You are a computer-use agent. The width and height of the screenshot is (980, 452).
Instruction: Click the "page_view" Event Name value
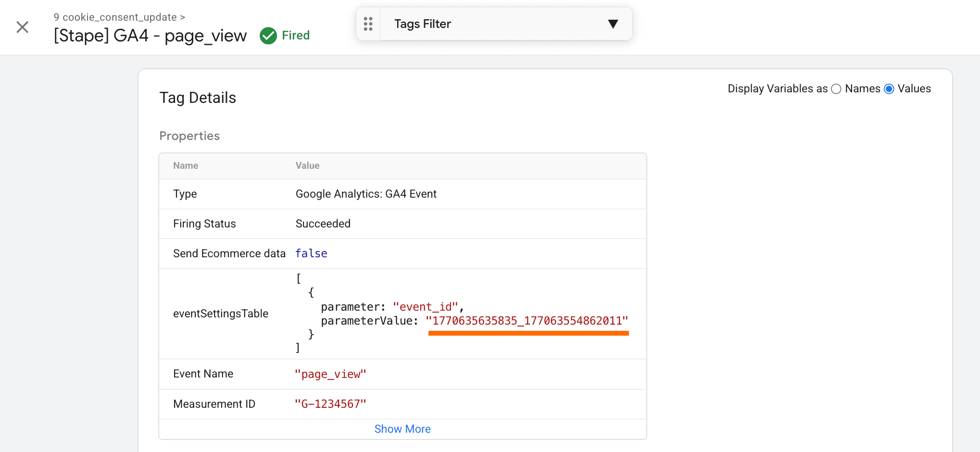tap(330, 374)
